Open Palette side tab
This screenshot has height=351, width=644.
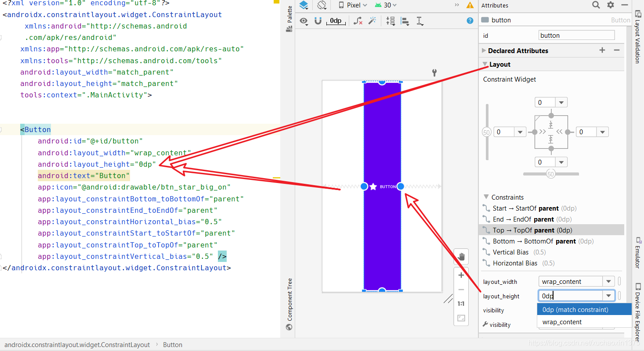(x=289, y=19)
